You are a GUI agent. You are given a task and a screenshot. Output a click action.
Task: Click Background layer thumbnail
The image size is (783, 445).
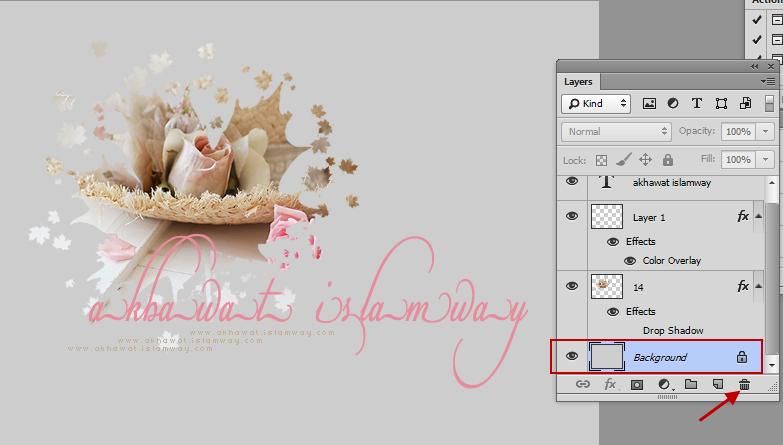tap(607, 357)
